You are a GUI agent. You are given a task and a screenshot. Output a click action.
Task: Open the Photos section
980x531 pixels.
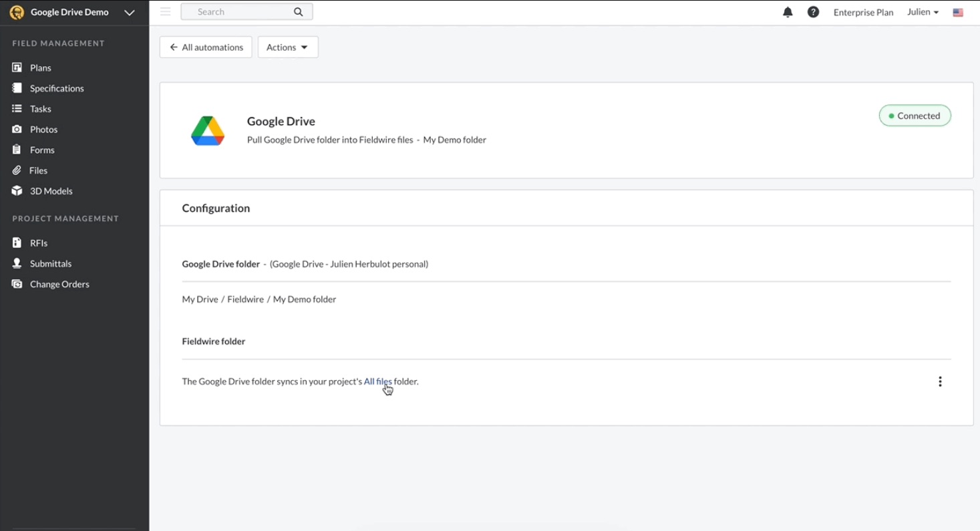click(x=43, y=130)
